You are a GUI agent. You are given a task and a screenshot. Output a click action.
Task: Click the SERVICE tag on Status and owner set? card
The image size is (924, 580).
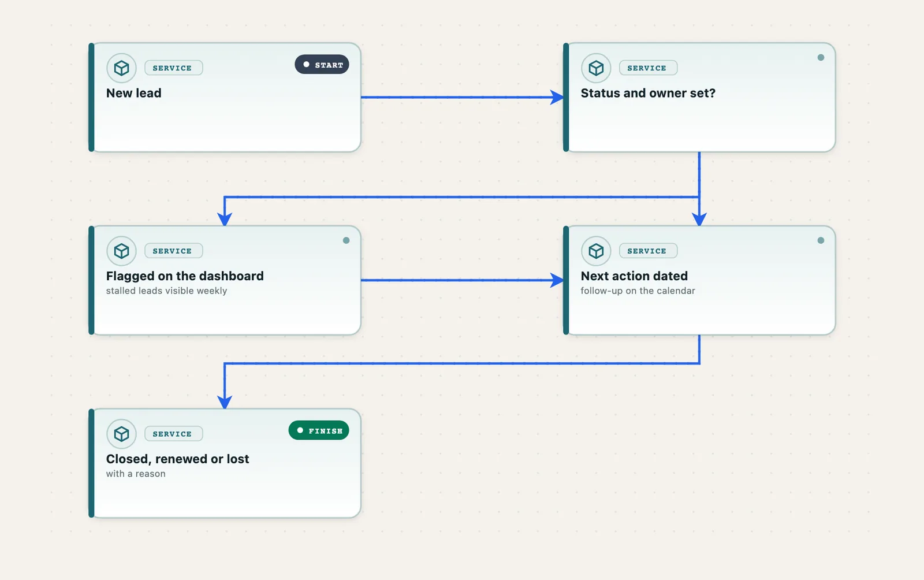pos(648,68)
